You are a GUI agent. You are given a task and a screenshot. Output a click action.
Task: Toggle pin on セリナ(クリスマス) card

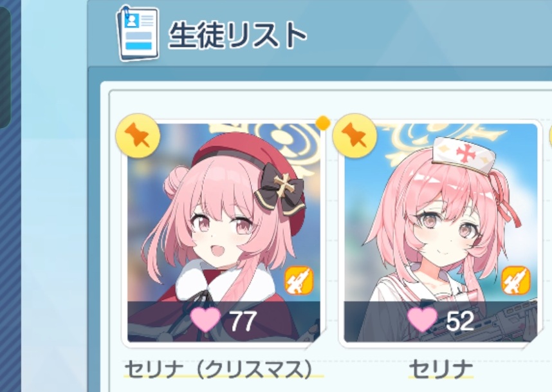click(138, 135)
